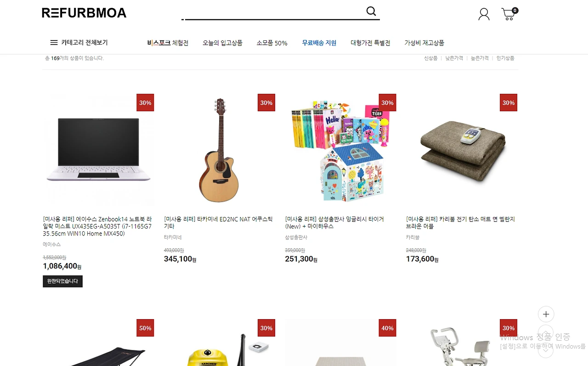Sort products by 신상품
The height and width of the screenshot is (366, 588).
pyautogui.click(x=430, y=58)
